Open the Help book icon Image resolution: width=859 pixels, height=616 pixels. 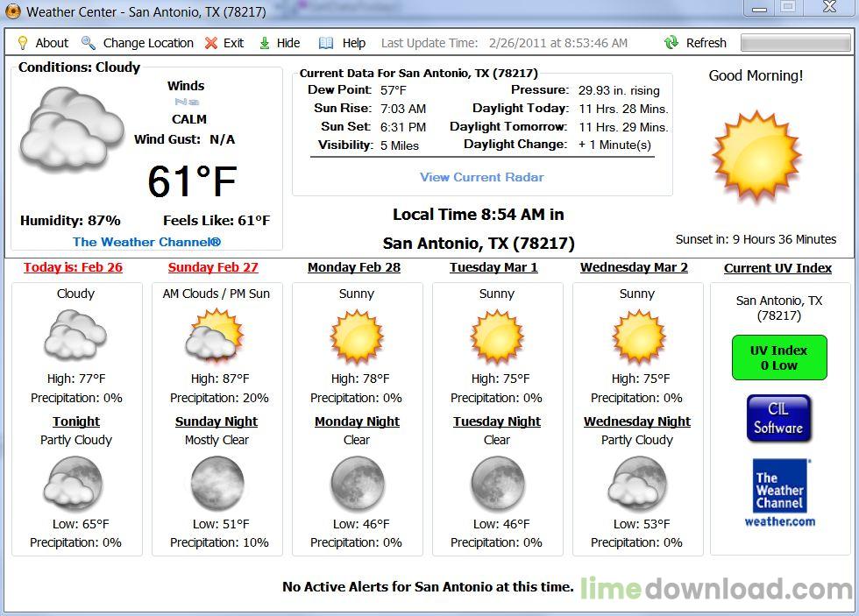coord(326,43)
